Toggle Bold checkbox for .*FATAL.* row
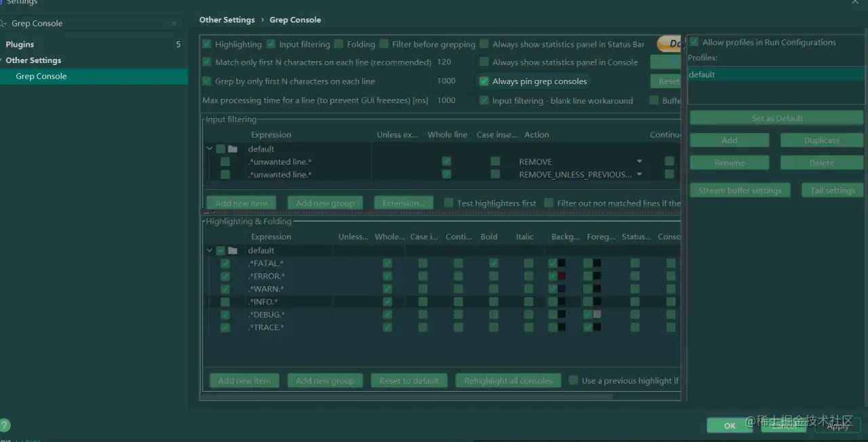Viewport: 868px width, 442px height. [x=494, y=263]
